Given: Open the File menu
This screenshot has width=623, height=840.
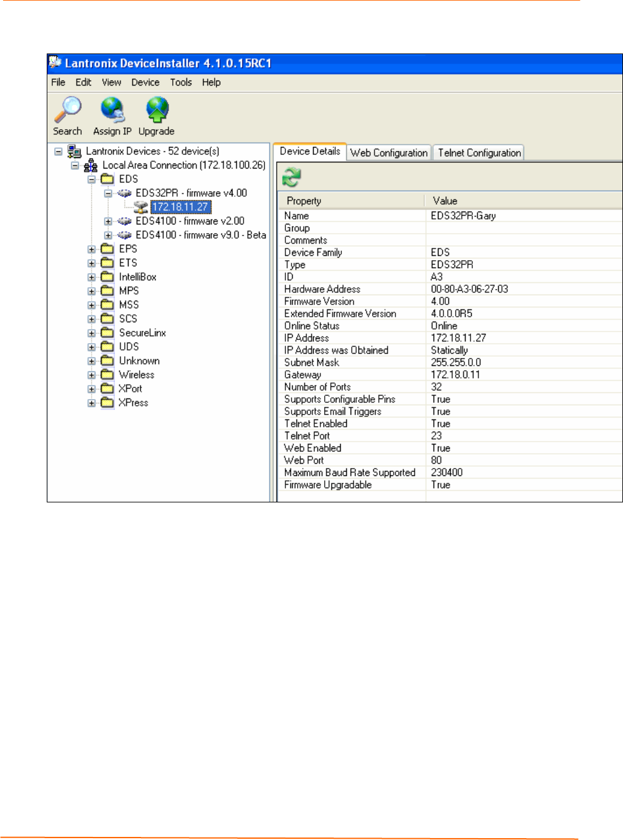Looking at the screenshot, I should (58, 82).
